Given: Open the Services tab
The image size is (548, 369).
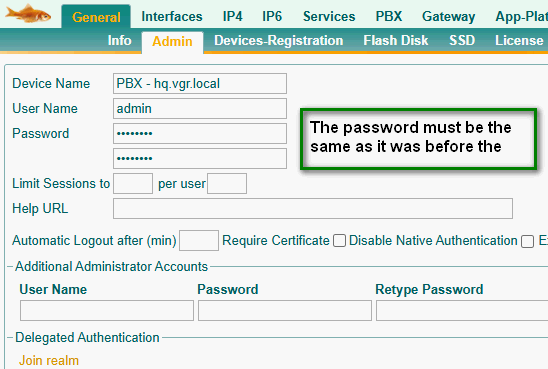Looking at the screenshot, I should [x=329, y=16].
